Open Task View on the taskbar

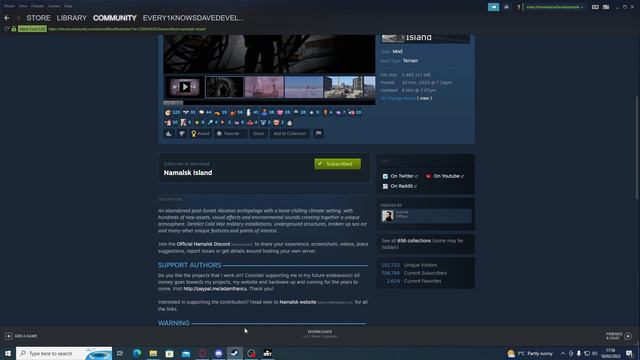(x=120, y=353)
